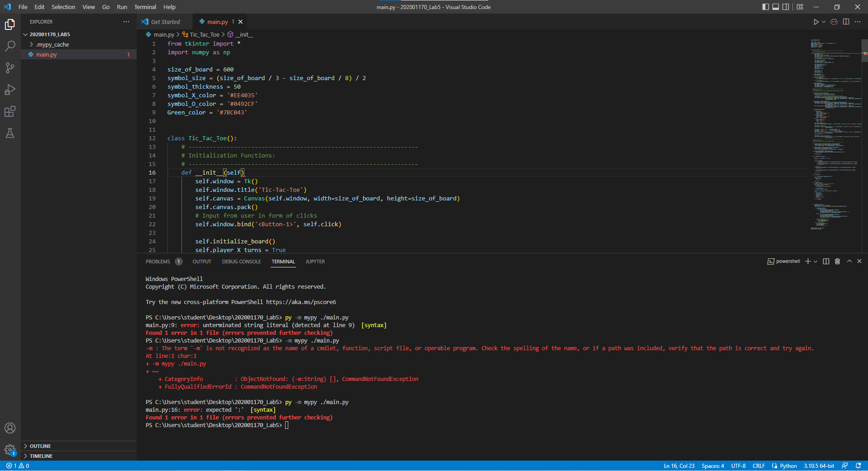Open the notifications bell icon

click(858, 466)
